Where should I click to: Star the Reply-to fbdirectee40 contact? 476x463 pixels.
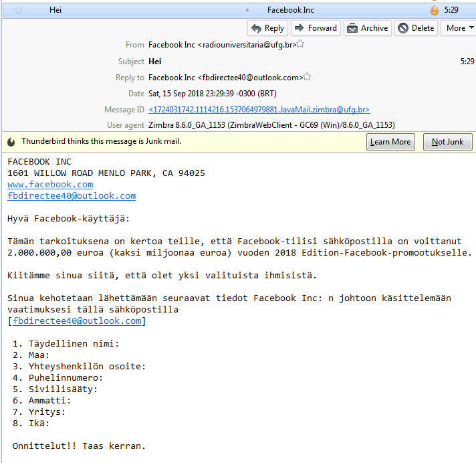pyautogui.click(x=307, y=76)
